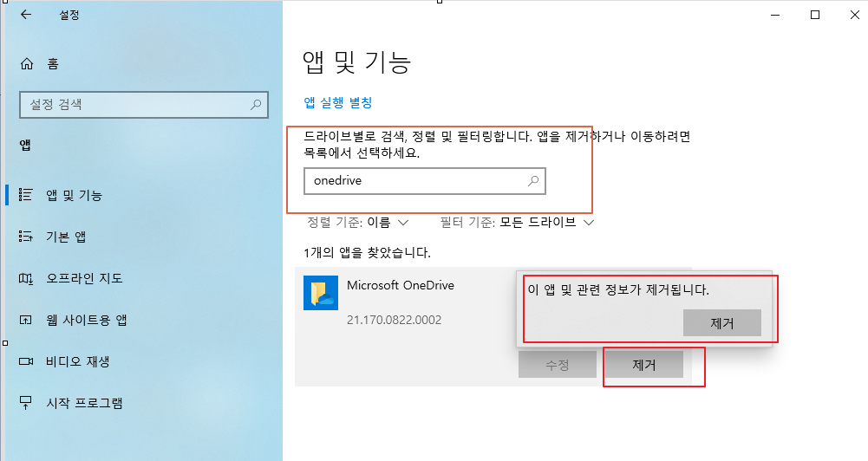Click the 비디오 재생 camera icon
Screen dimensions: 868x461
25,361
